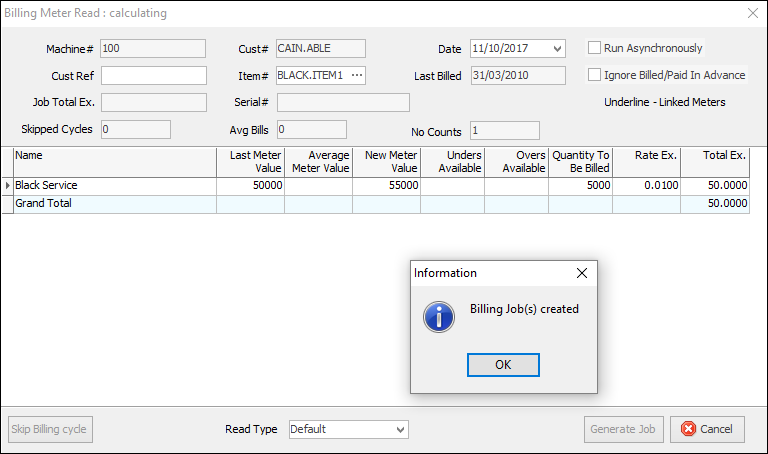Close the Information popup with X
The height and width of the screenshot is (454, 768).
pyautogui.click(x=582, y=273)
